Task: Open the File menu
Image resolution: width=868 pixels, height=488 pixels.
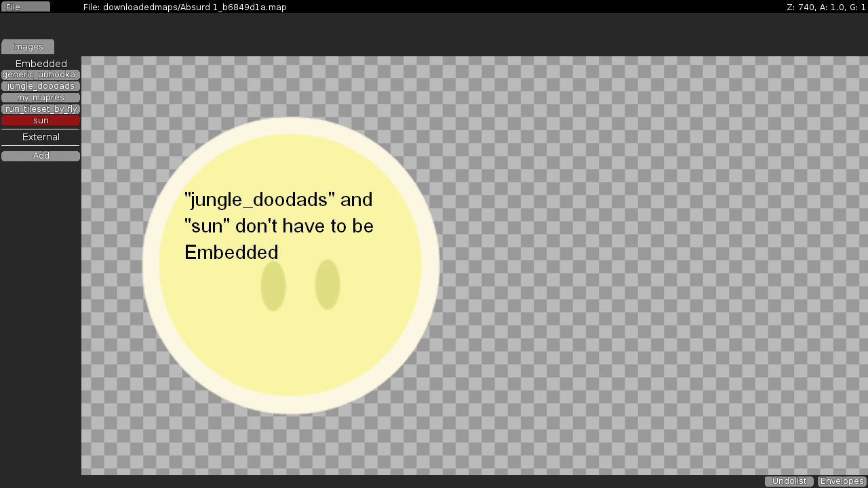Action: [25, 7]
